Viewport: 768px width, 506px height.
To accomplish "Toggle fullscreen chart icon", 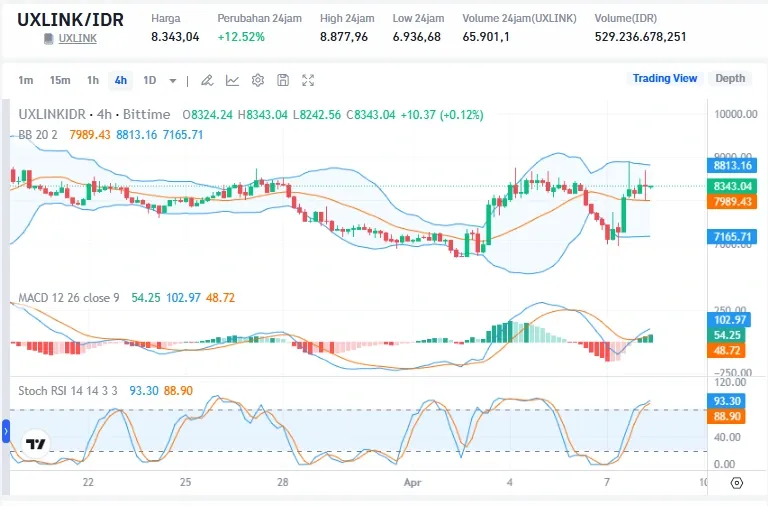I will (308, 80).
